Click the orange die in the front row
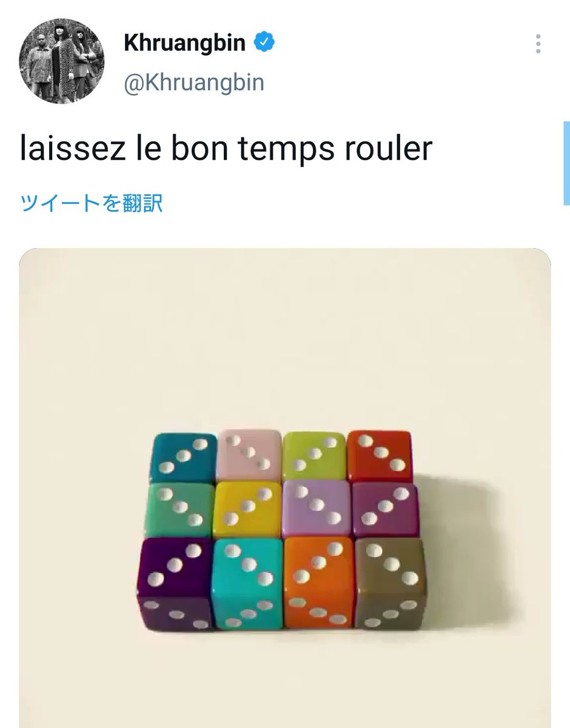 click(319, 582)
